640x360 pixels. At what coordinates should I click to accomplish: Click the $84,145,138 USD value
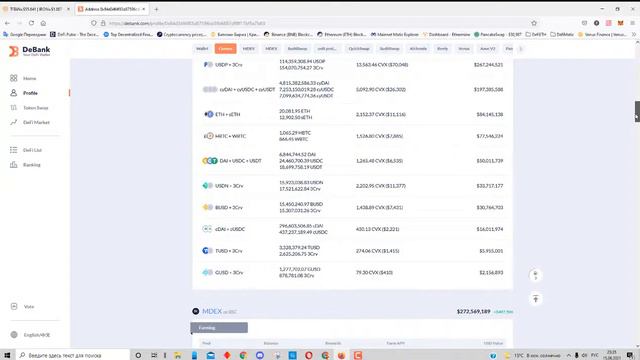tap(489, 114)
